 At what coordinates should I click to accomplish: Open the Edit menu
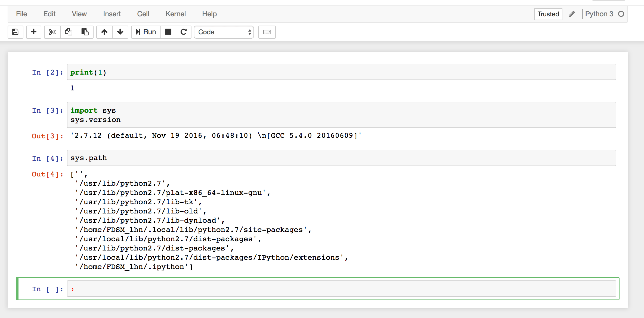[49, 14]
